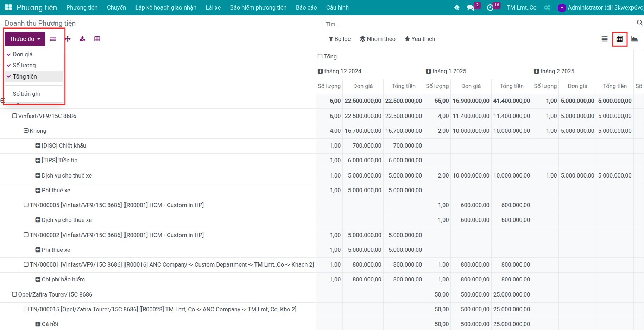Expand the [TIPS] Tiền típ row
The image size is (644, 330).
(x=56, y=160)
